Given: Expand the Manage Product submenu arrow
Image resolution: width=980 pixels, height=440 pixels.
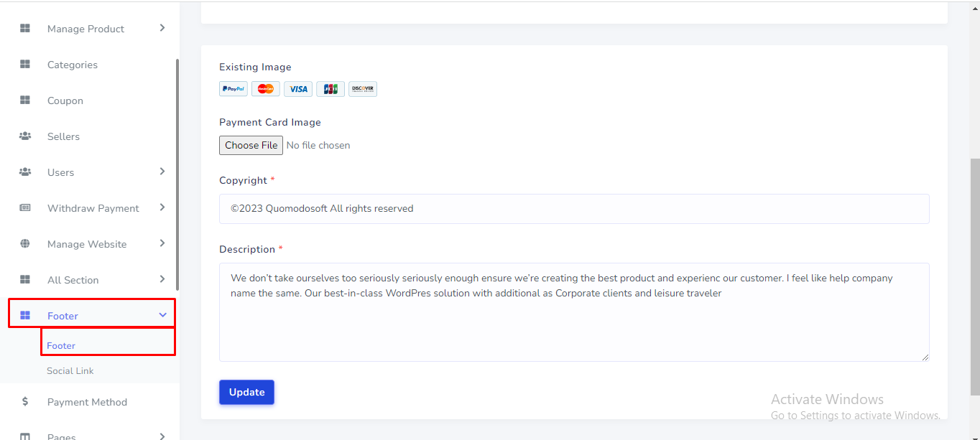Looking at the screenshot, I should coord(162,28).
